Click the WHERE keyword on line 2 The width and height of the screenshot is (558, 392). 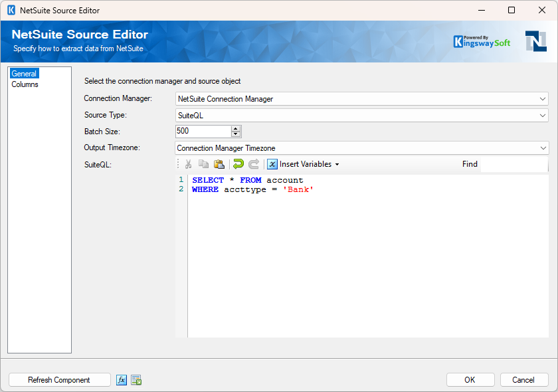[x=205, y=189]
